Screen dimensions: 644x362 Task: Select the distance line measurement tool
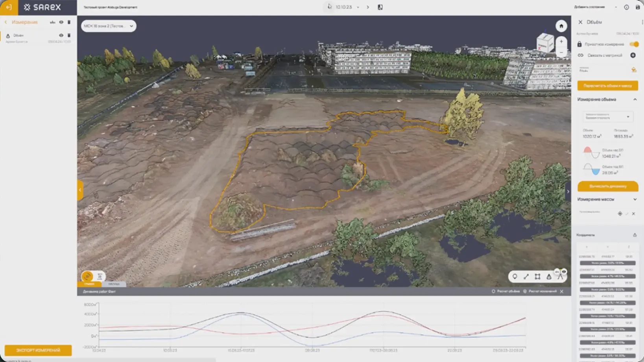(526, 277)
